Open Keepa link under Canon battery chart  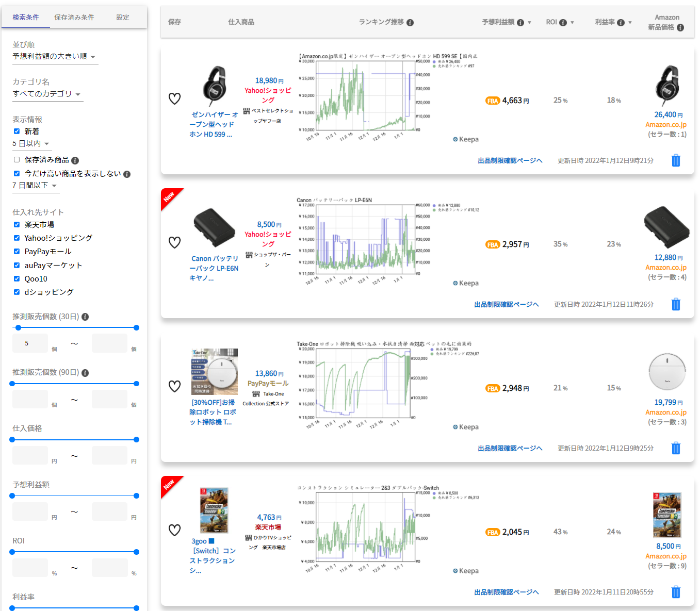[x=466, y=283]
